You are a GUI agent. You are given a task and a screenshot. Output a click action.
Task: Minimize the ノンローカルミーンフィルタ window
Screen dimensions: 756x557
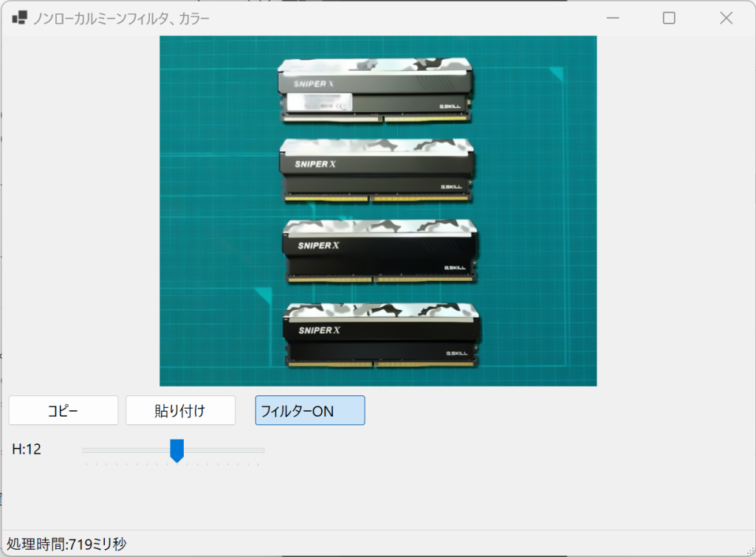click(x=611, y=18)
